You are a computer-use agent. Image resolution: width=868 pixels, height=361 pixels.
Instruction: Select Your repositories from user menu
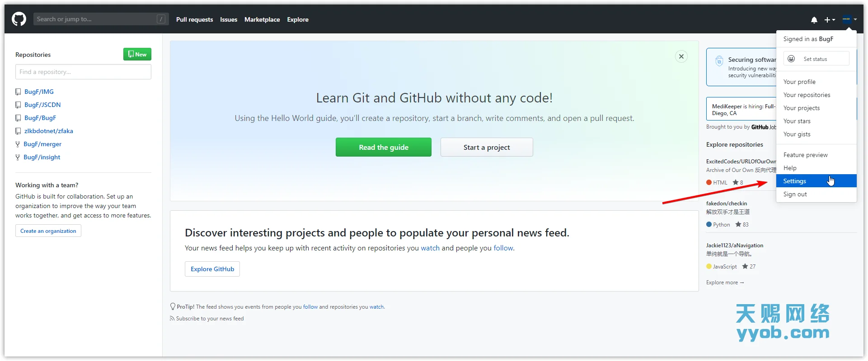pos(816,95)
